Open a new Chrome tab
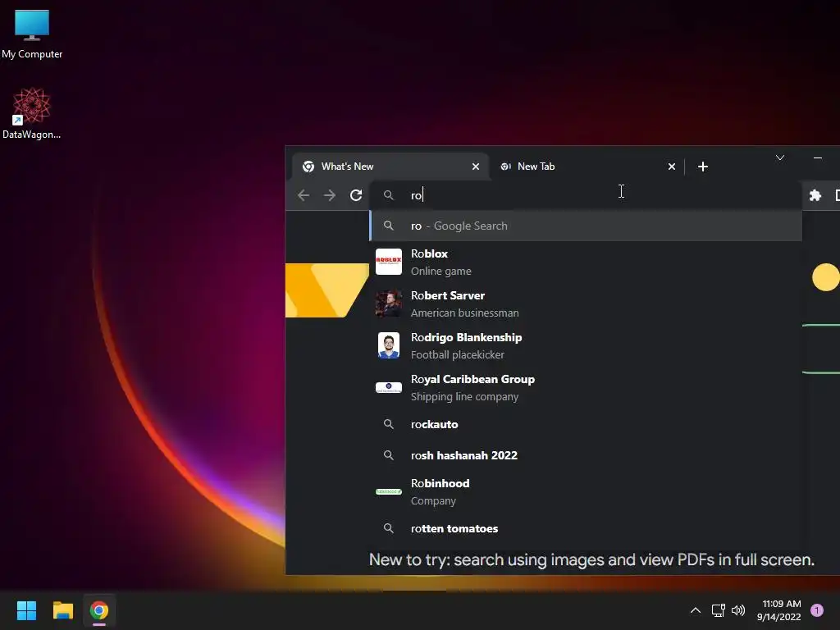 coord(703,167)
